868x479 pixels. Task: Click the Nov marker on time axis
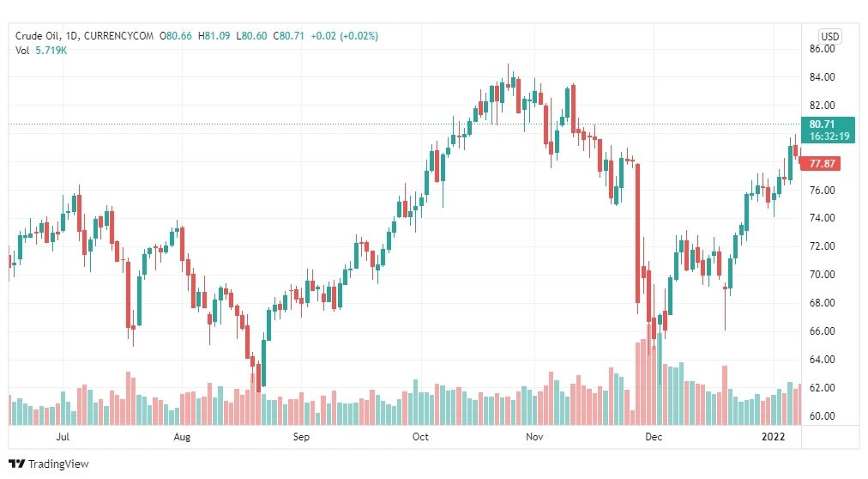pyautogui.click(x=534, y=437)
